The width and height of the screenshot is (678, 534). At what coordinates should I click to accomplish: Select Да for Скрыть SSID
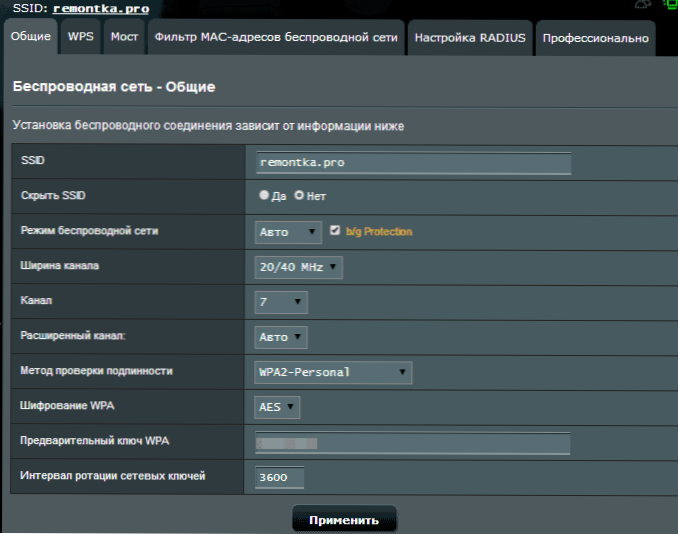point(264,195)
